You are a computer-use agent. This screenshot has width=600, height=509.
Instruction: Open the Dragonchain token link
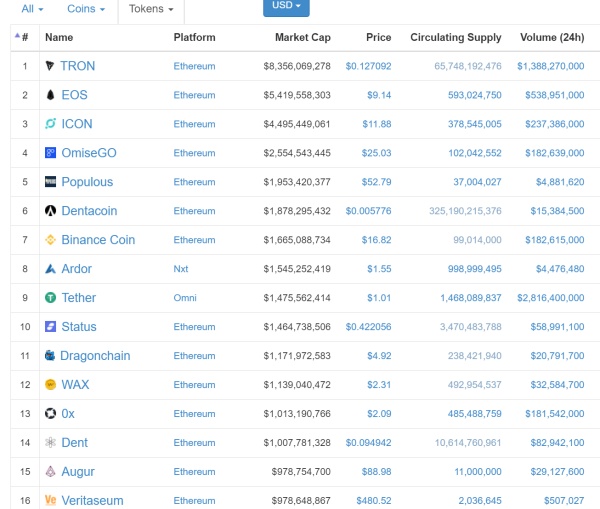pos(95,356)
